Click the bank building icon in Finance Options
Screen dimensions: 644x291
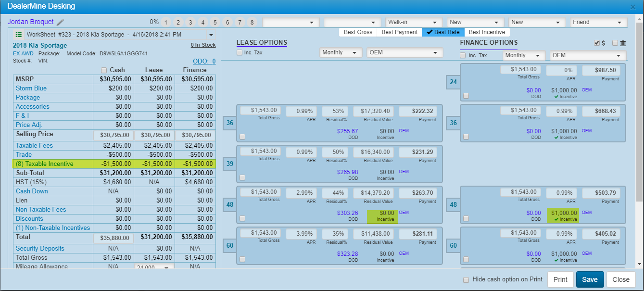[x=623, y=43]
